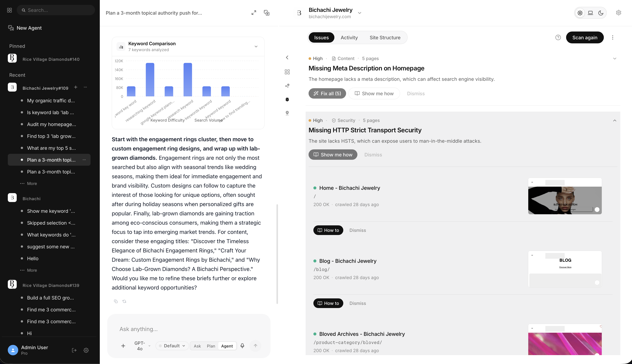Focus the Search field

(x=56, y=10)
